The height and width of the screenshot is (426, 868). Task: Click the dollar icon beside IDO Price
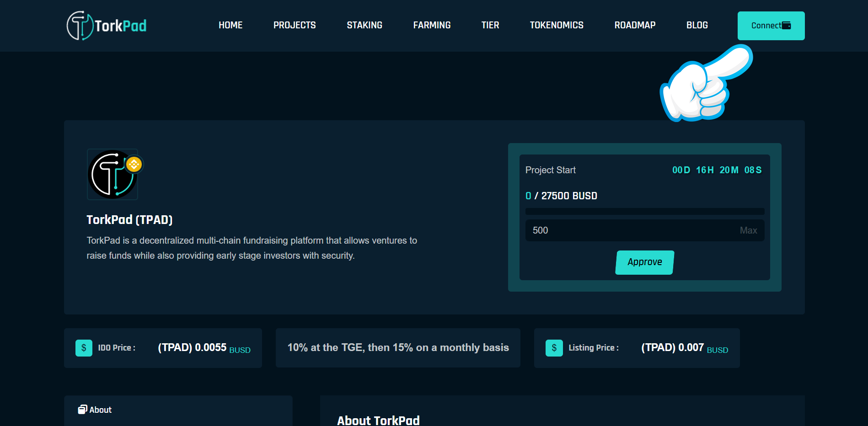(x=84, y=348)
